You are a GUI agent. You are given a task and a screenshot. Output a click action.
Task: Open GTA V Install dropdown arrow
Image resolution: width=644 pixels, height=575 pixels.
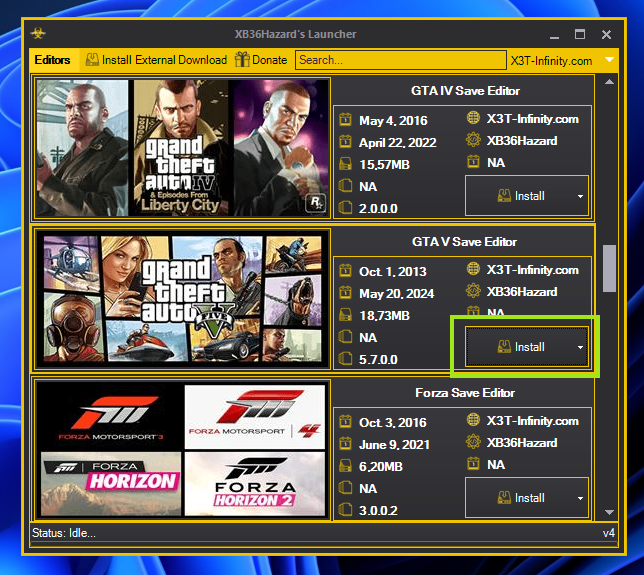click(x=580, y=347)
